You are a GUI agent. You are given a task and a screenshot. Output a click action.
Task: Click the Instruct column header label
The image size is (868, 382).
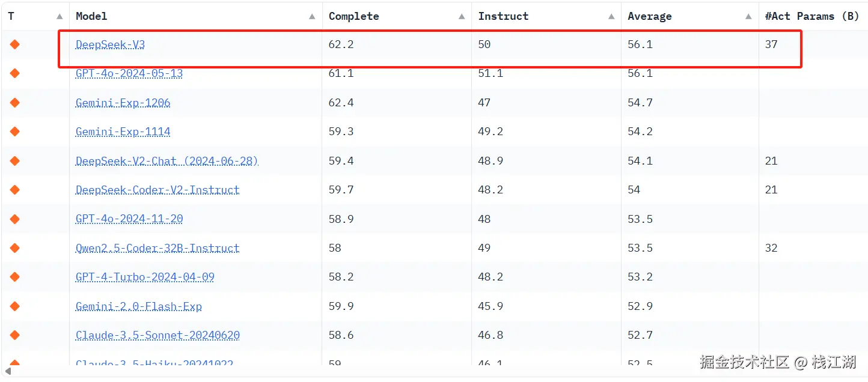click(503, 16)
